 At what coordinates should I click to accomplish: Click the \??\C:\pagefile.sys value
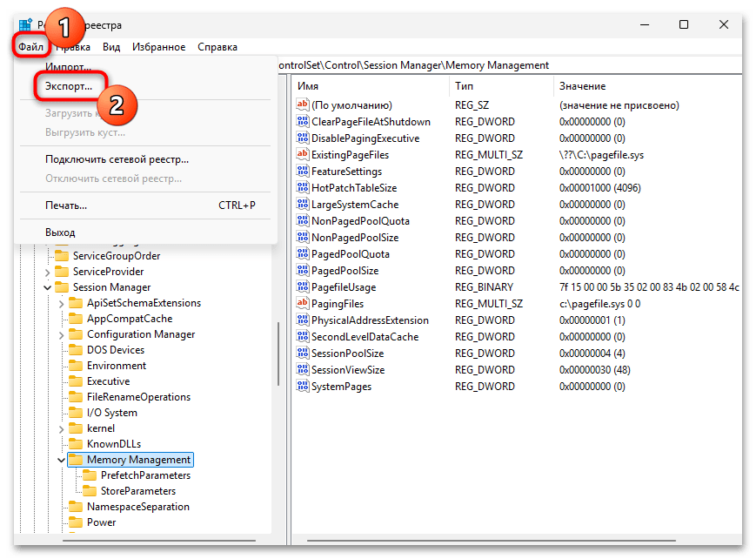tap(601, 155)
